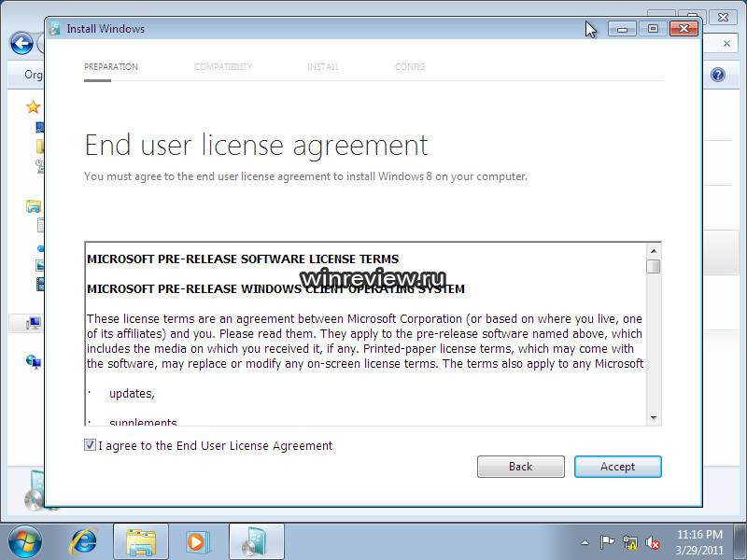Click the Back button
This screenshot has height=560, width=747.
(520, 467)
